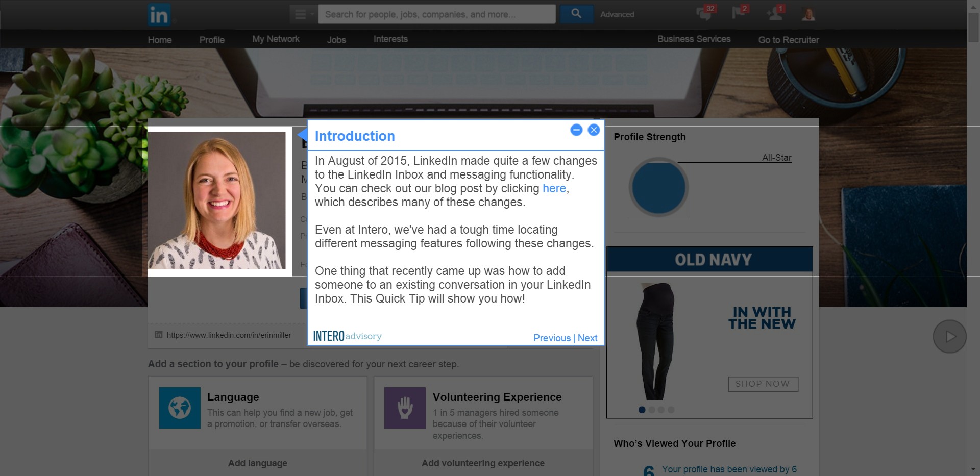The image size is (980, 476).
Task: Click the Previous link in popup
Action: (552, 338)
